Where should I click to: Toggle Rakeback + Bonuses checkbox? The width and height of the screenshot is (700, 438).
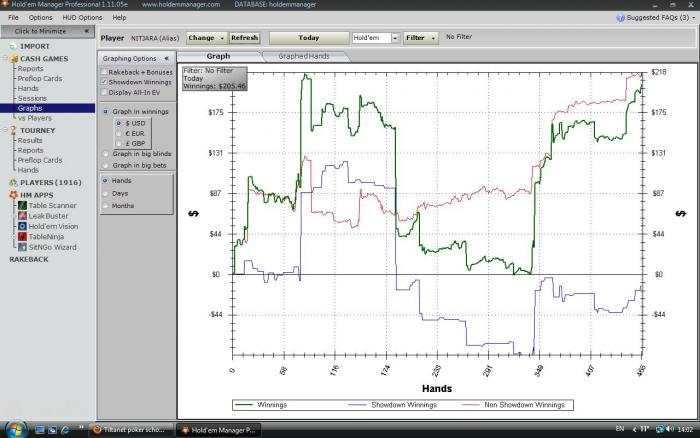(104, 72)
